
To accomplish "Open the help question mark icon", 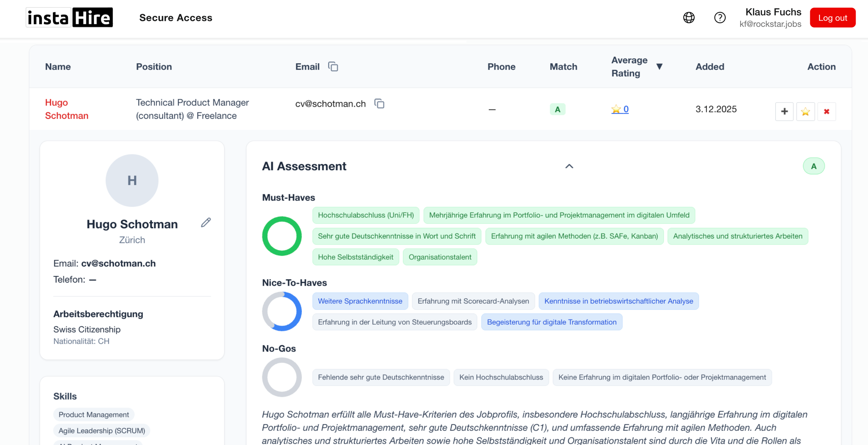I will [720, 17].
